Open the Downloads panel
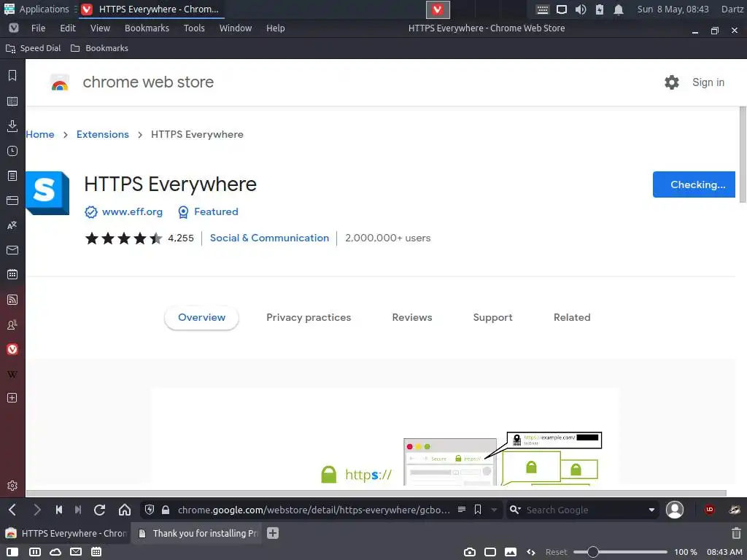 pyautogui.click(x=12, y=125)
